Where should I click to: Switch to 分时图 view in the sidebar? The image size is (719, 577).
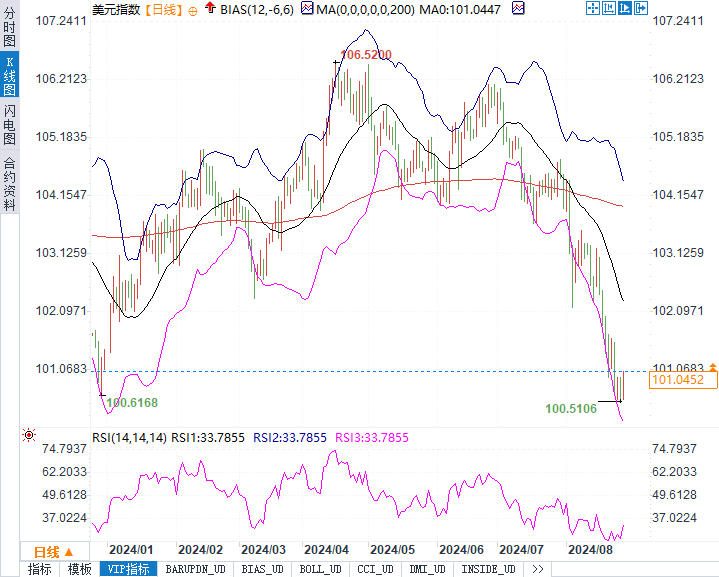pos(9,27)
